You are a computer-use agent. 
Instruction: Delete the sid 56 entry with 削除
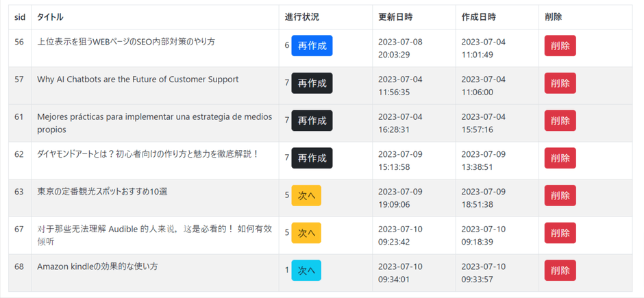(560, 46)
